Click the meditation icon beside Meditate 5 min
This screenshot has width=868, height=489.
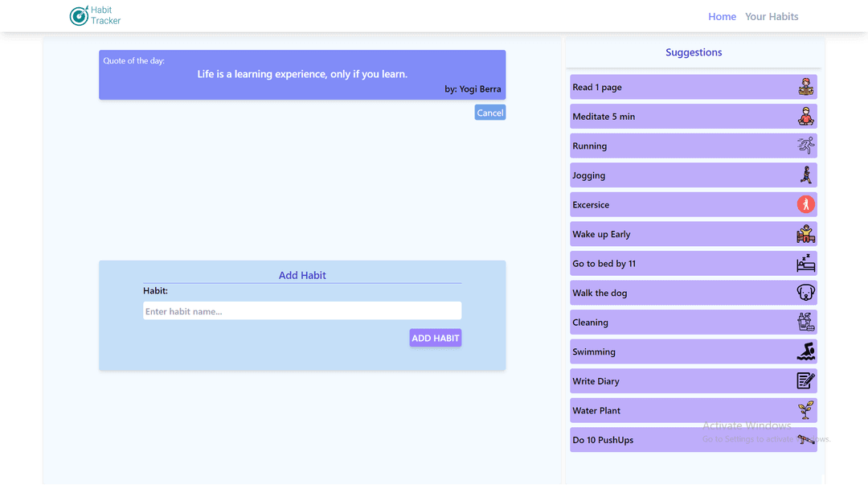click(x=805, y=117)
